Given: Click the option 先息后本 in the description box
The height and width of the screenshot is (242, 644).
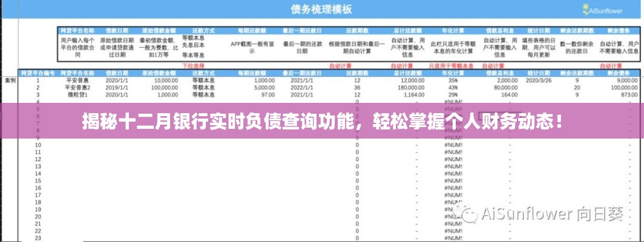Looking at the screenshot, I should point(193,45).
